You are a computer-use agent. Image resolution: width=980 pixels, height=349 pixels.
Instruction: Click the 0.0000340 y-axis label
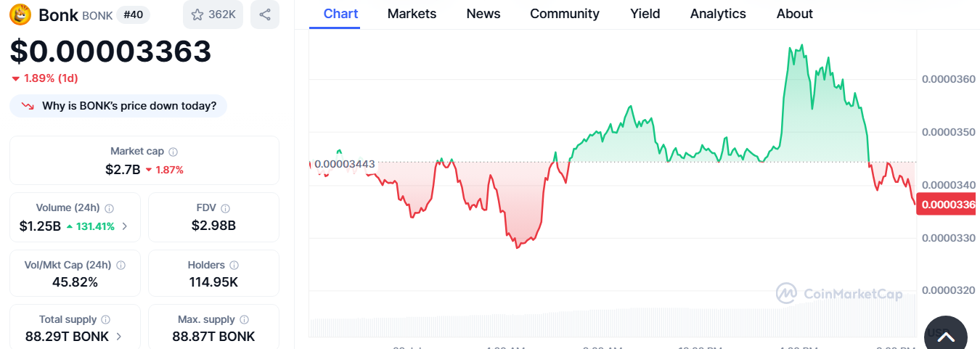pos(949,185)
